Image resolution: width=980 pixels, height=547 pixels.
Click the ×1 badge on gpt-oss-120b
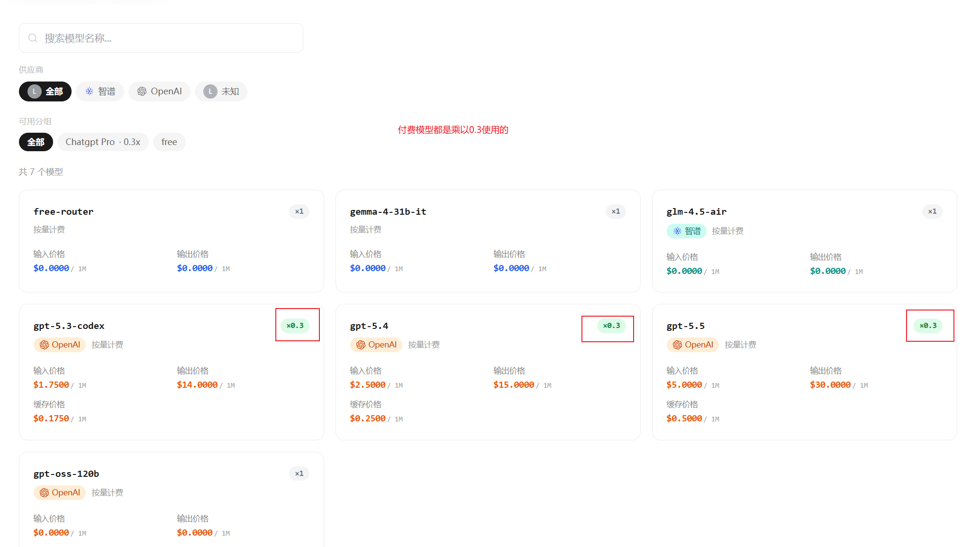pyautogui.click(x=299, y=474)
